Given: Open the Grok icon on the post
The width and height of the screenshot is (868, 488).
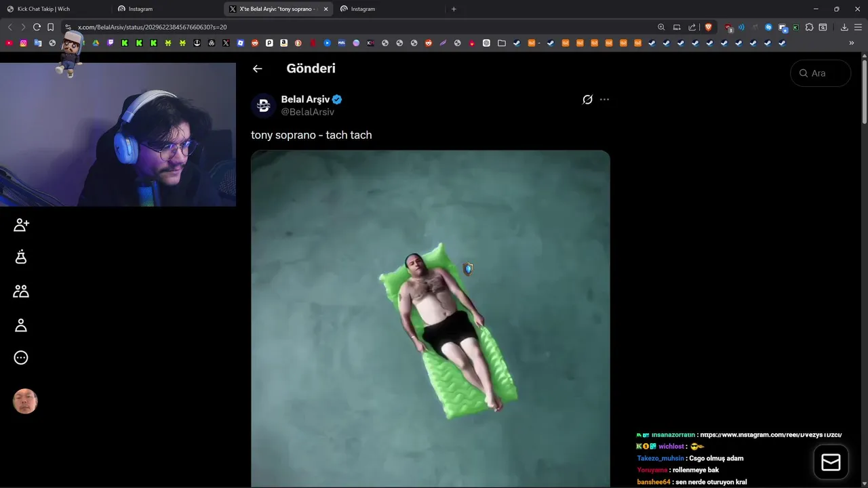Looking at the screenshot, I should click(587, 100).
